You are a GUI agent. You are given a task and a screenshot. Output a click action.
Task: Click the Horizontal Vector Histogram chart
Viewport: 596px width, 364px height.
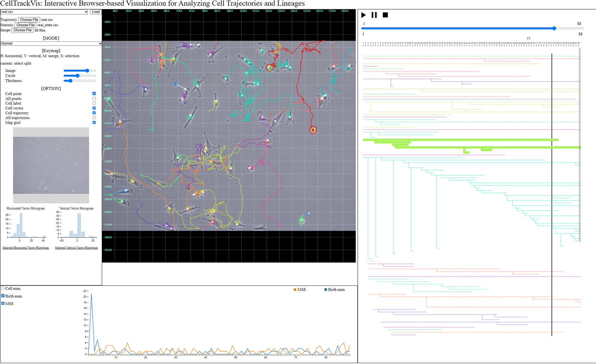click(26, 225)
